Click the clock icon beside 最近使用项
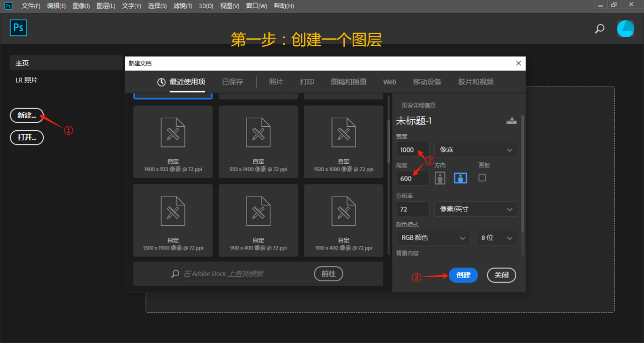The width and height of the screenshot is (644, 343). 162,82
